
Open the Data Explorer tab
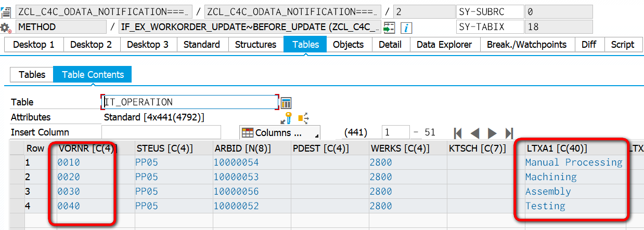click(x=444, y=45)
